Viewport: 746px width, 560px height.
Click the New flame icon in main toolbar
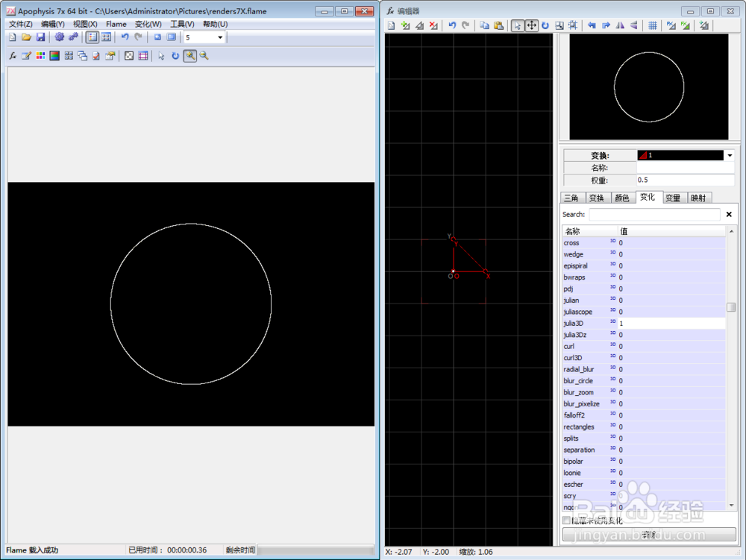coord(13,37)
